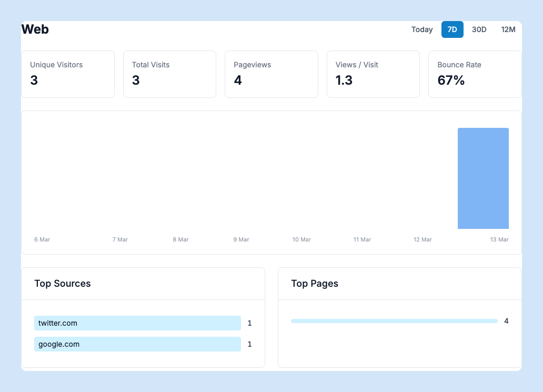543x392 pixels.
Task: Select the Views / Visit card
Action: 373,74
